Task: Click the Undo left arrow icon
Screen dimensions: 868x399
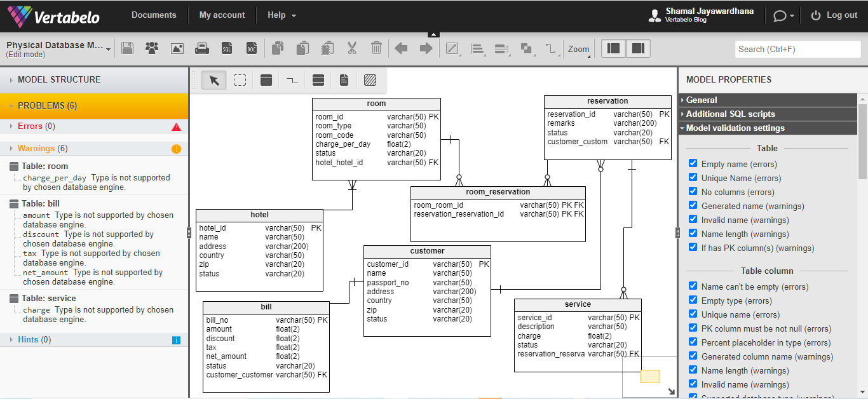Action: pyautogui.click(x=402, y=48)
